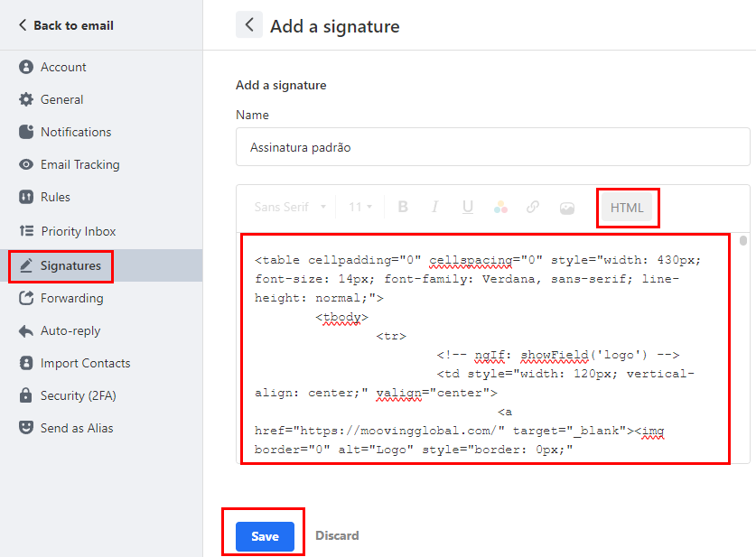Save the signature
Viewport: 756px width, 557px height.
tap(265, 536)
